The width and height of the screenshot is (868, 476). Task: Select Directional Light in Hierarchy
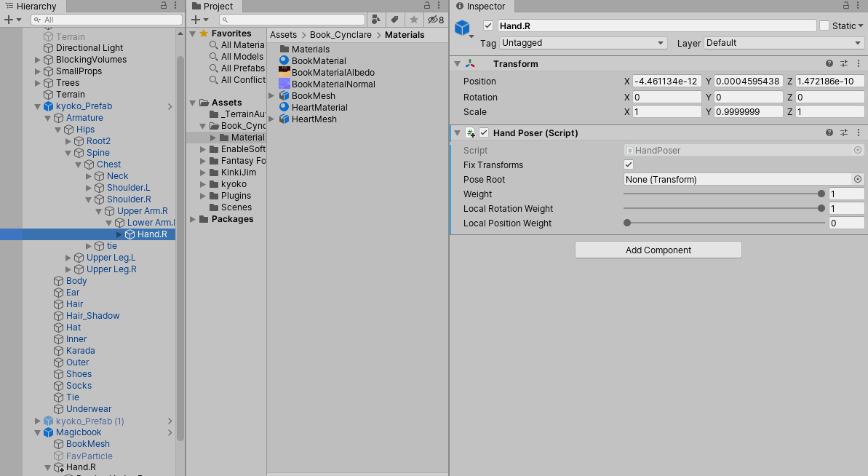click(x=89, y=48)
